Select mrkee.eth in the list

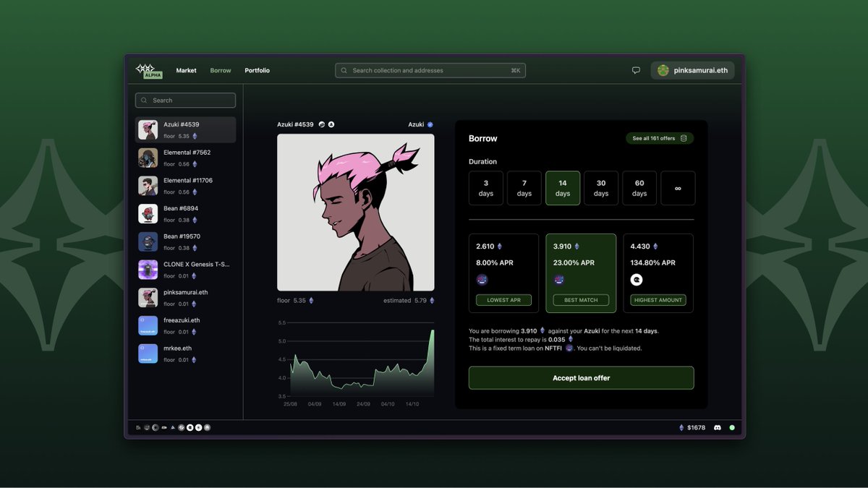[186, 354]
